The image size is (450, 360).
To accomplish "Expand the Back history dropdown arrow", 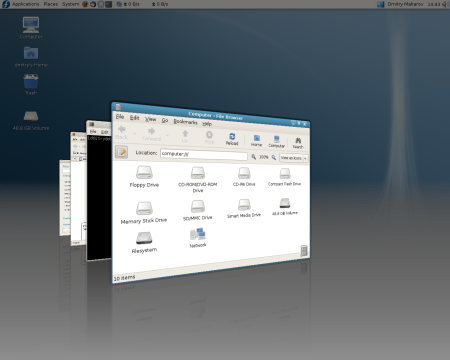I will tap(135, 133).
